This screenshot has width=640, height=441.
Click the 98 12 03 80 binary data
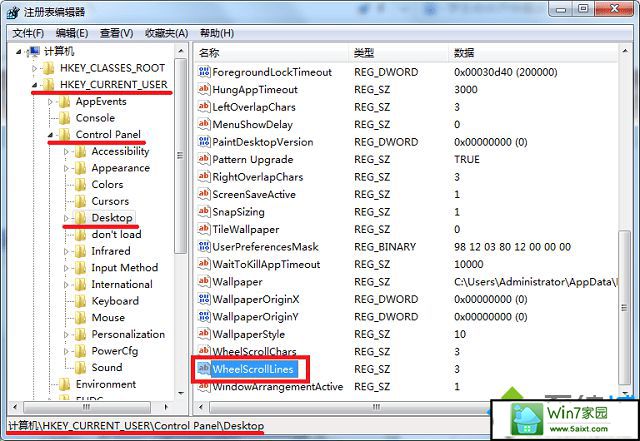tap(512, 247)
